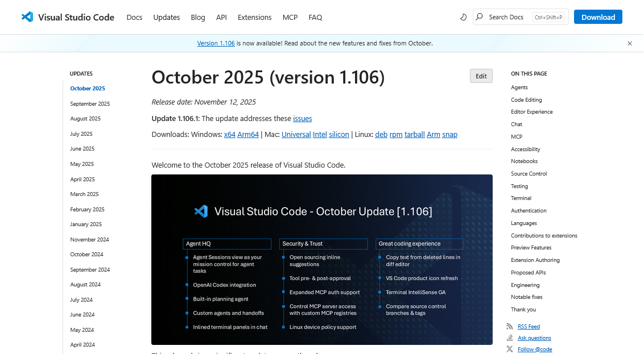Click the search magnifier icon

[480, 17]
